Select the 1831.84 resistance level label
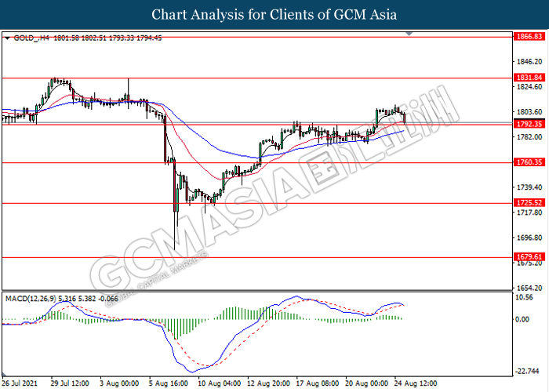This screenshot has height=392, width=549. (x=529, y=78)
